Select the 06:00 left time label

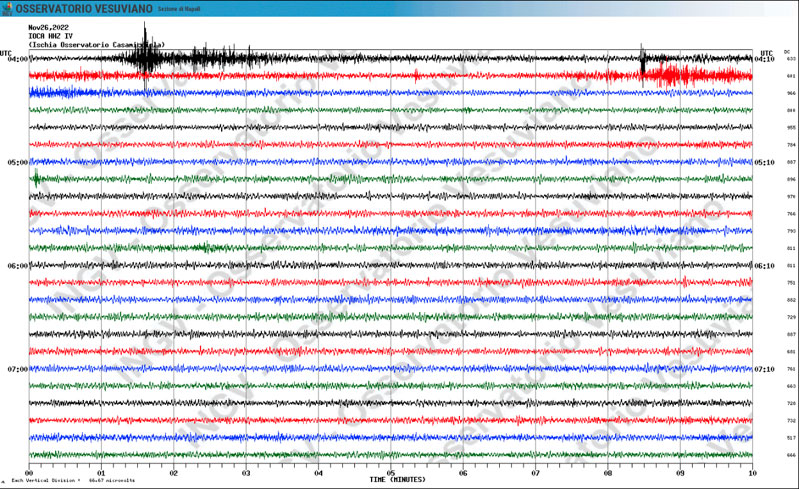[x=17, y=266]
